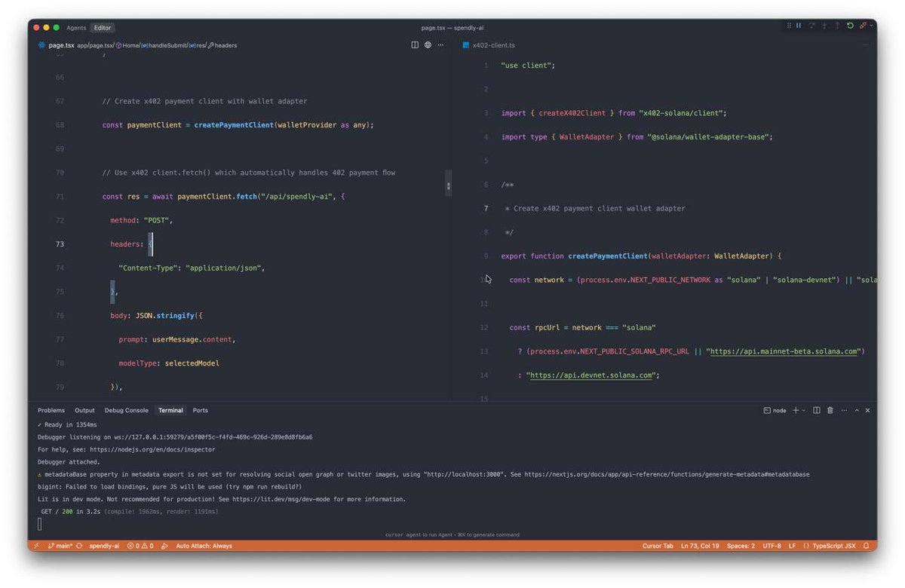
Task: Toggle a breakpoint in the gutter of line 73
Action: click(48, 243)
